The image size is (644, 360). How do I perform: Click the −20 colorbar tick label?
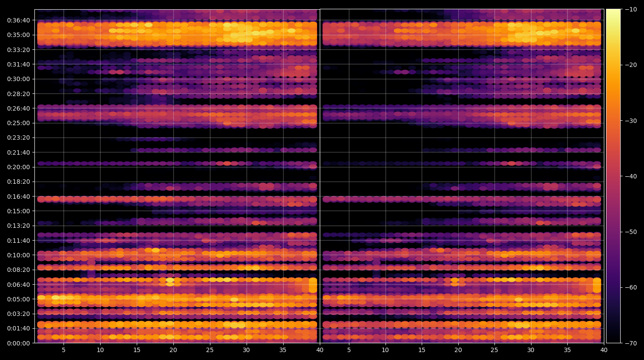pyautogui.click(x=631, y=65)
